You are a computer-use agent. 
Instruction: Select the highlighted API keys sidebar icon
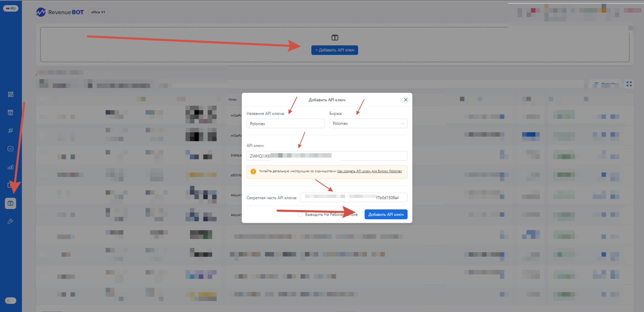11,203
